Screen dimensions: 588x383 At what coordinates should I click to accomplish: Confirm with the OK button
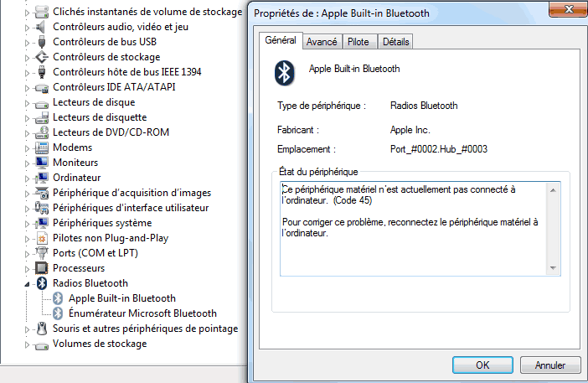pyautogui.click(x=482, y=365)
